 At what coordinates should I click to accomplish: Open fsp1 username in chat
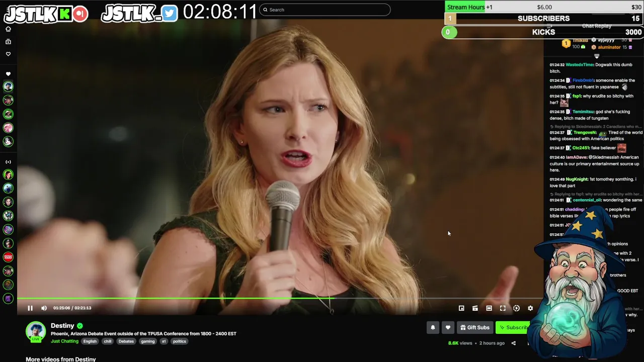[577, 96]
